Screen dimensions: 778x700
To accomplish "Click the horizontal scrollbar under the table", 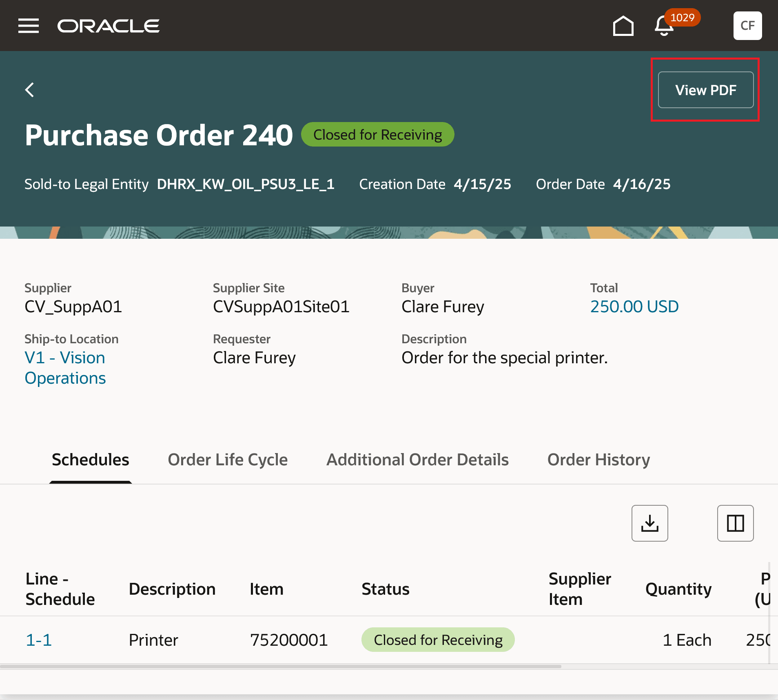I will click(281, 667).
